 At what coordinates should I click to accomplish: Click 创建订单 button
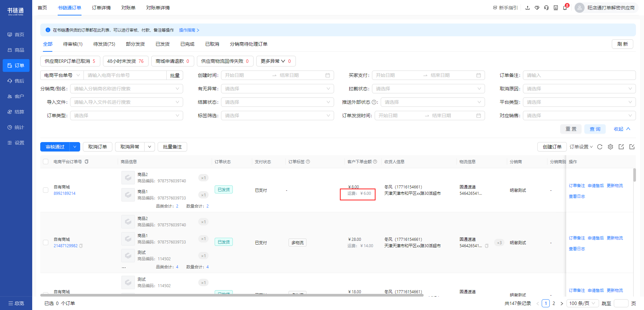552,147
